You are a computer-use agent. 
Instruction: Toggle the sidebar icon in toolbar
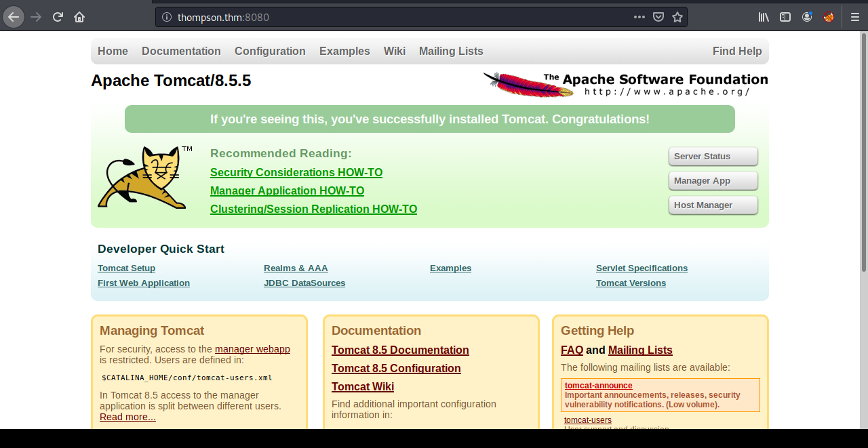click(785, 17)
